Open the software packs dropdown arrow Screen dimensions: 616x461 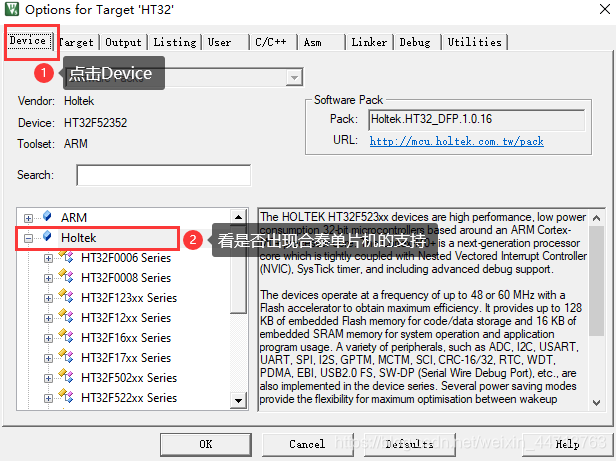294,77
